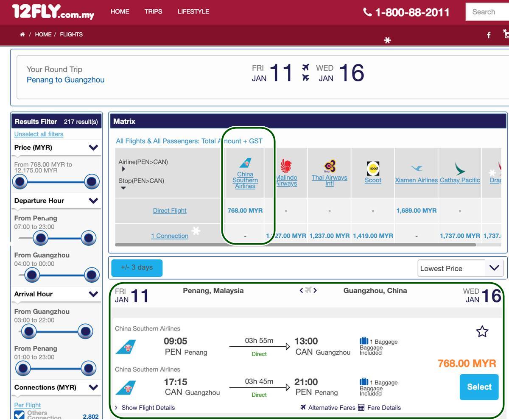Image resolution: width=509 pixels, height=420 pixels.
Task: Go to HOME in the breadcrumb trail
Action: 43,34
